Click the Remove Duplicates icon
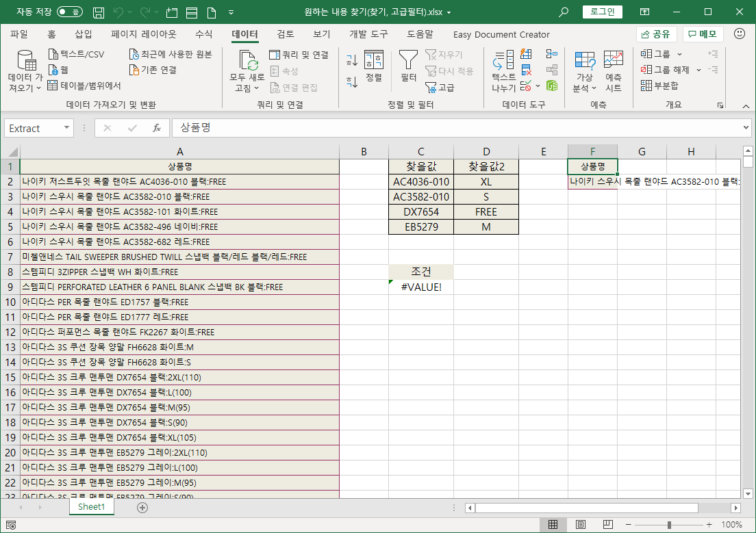 point(526,70)
